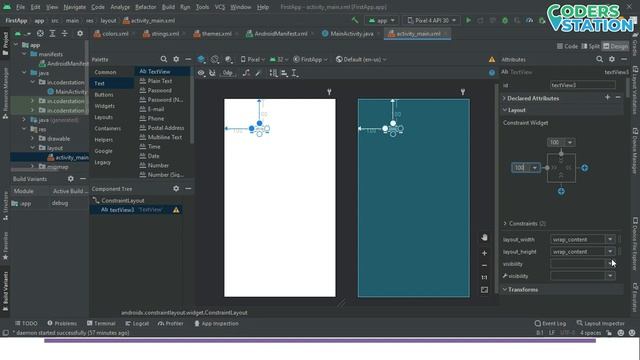
Task: Open FirstApp theme dropdown
Action: pyautogui.click(x=310, y=60)
